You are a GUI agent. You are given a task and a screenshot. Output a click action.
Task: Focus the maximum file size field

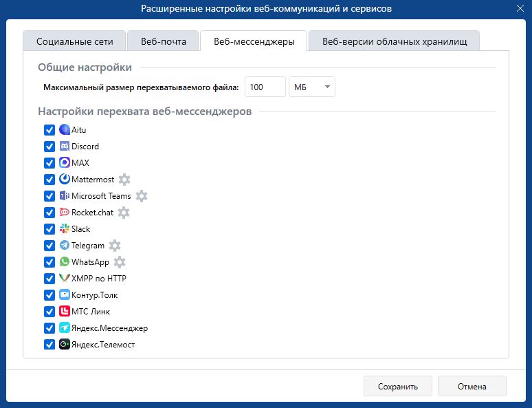[x=265, y=87]
